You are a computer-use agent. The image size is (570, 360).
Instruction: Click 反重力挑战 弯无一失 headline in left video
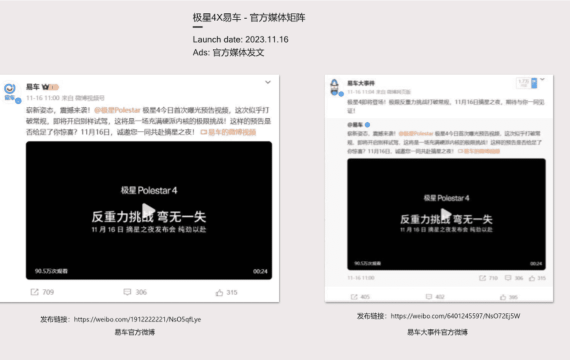click(x=149, y=217)
